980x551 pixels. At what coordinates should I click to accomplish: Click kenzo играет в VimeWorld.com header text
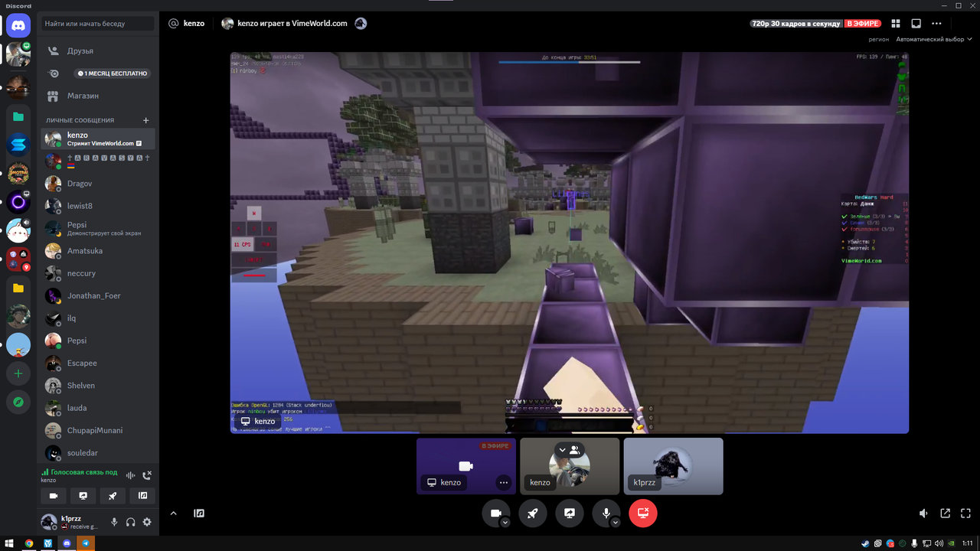pyautogui.click(x=292, y=24)
